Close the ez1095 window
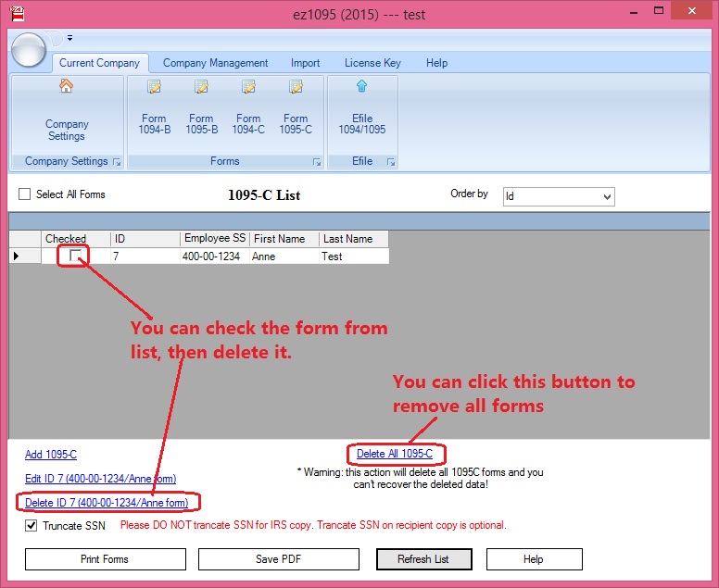This screenshot has width=719, height=588. click(x=691, y=11)
